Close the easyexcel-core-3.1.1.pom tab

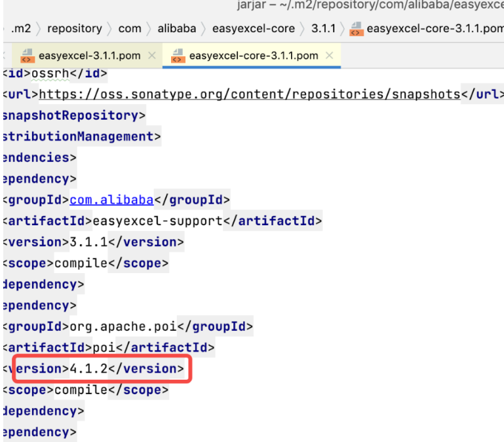pyautogui.click(x=329, y=56)
